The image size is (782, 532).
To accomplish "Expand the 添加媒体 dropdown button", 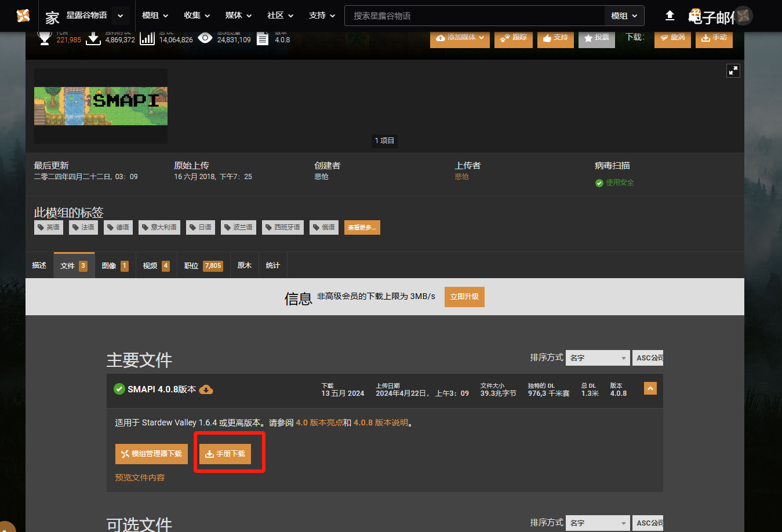I will pos(460,38).
